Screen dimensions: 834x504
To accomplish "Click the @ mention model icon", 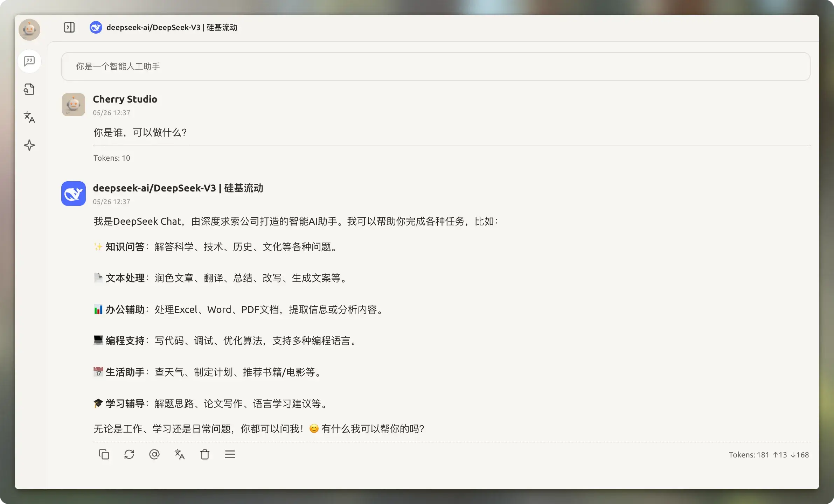I will click(154, 454).
